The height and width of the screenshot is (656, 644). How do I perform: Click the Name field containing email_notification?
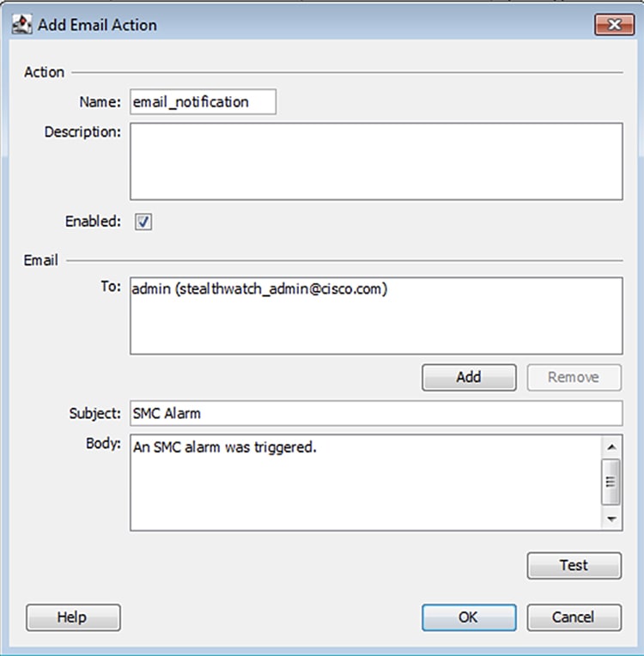(x=203, y=101)
